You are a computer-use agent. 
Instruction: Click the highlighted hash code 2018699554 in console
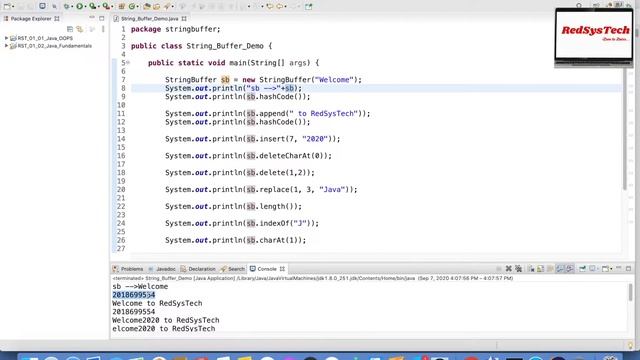[133, 295]
